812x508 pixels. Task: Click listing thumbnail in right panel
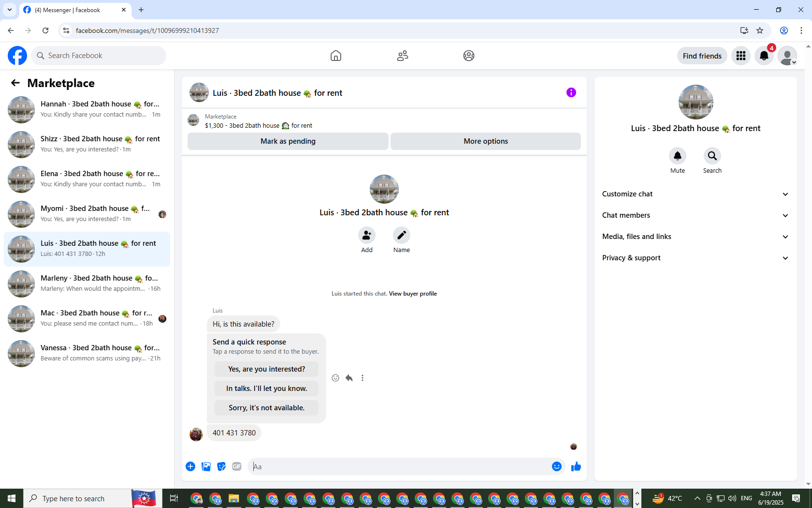pyautogui.click(x=696, y=102)
